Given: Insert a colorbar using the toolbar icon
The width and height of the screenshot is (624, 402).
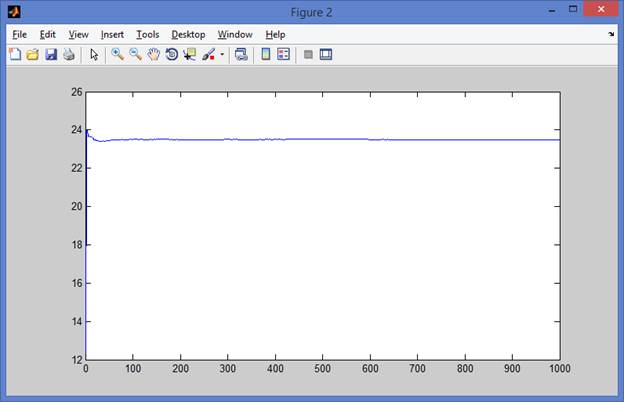Looking at the screenshot, I should [265, 54].
